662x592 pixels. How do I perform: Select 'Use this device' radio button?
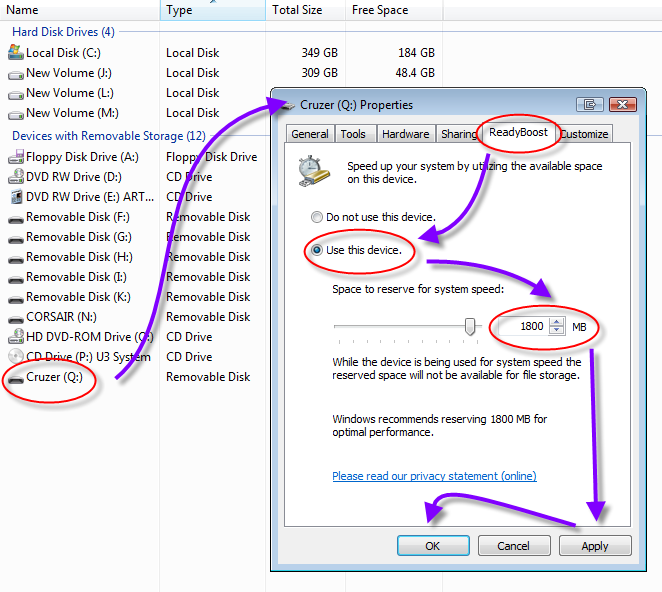[x=317, y=250]
